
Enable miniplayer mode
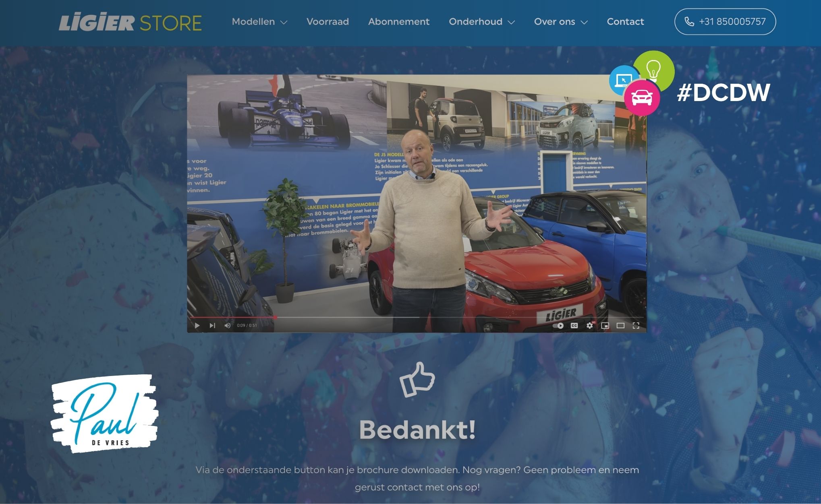click(605, 325)
